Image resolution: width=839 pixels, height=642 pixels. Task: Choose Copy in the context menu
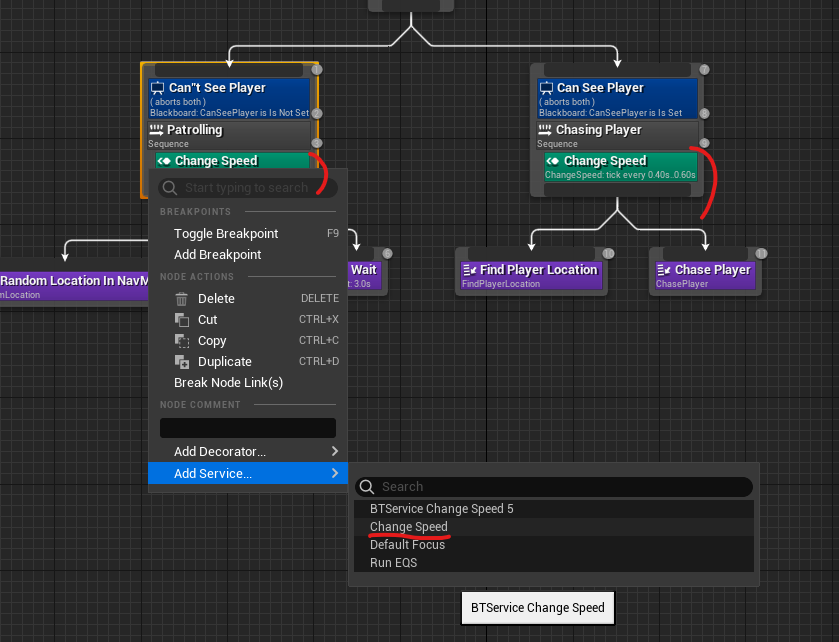tap(248, 341)
